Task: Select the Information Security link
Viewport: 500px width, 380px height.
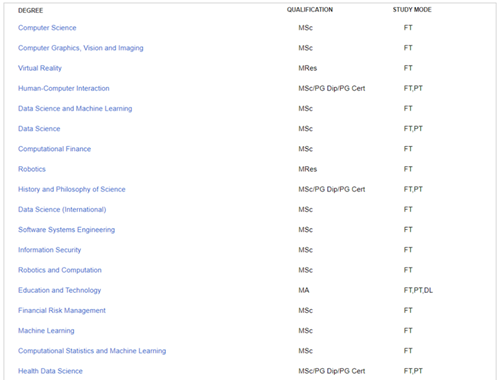Action: 49,250
